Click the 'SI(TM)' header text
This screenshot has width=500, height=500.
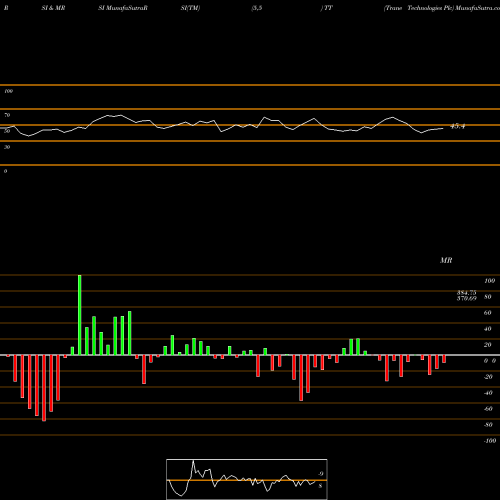click(190, 8)
